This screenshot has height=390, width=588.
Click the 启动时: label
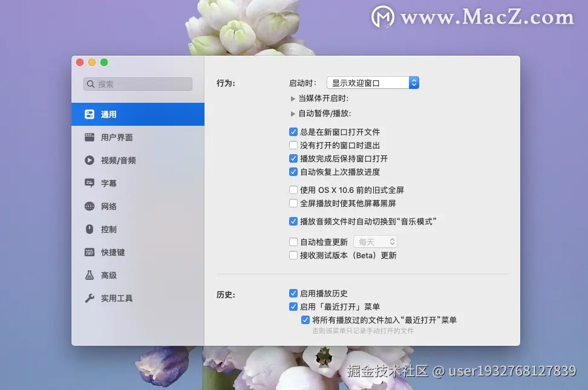click(x=302, y=83)
